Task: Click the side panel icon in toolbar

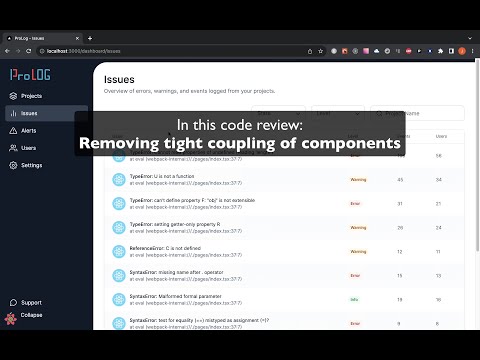Action: (x=451, y=51)
